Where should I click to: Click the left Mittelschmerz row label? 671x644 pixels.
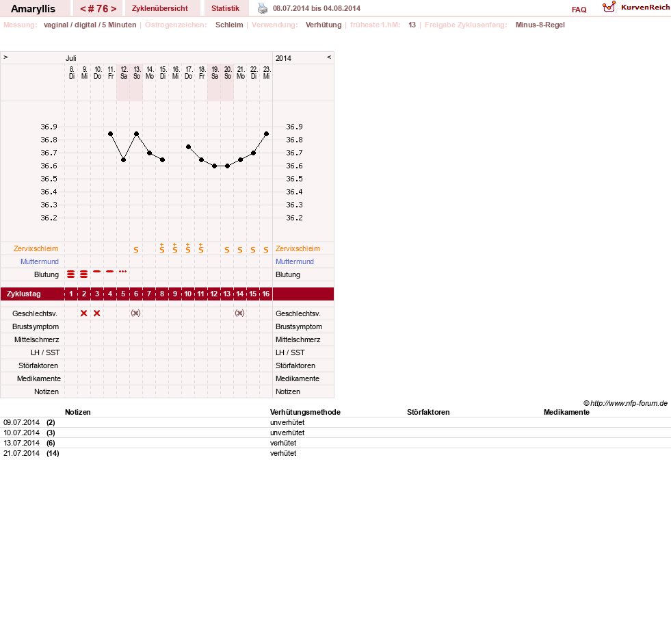coord(36,339)
